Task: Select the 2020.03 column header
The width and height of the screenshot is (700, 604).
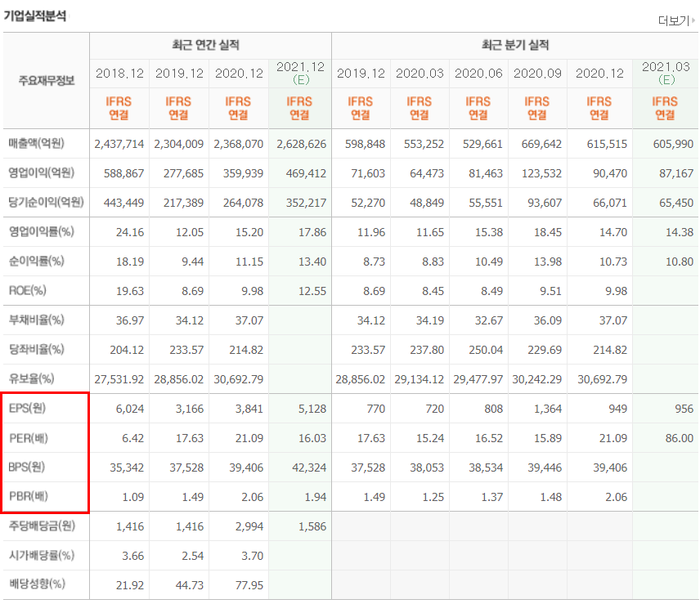Action: click(x=420, y=74)
